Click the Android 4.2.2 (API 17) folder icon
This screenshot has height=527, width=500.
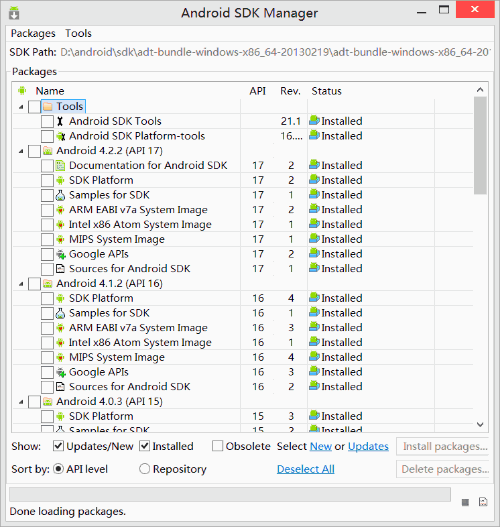(x=48, y=151)
